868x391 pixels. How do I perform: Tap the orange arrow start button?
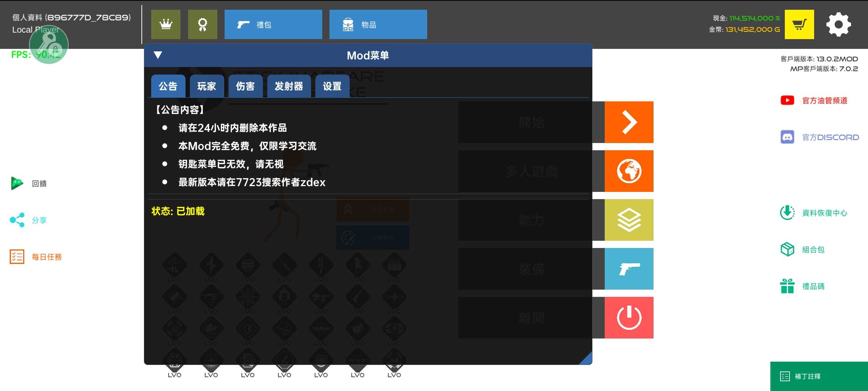pyautogui.click(x=629, y=122)
